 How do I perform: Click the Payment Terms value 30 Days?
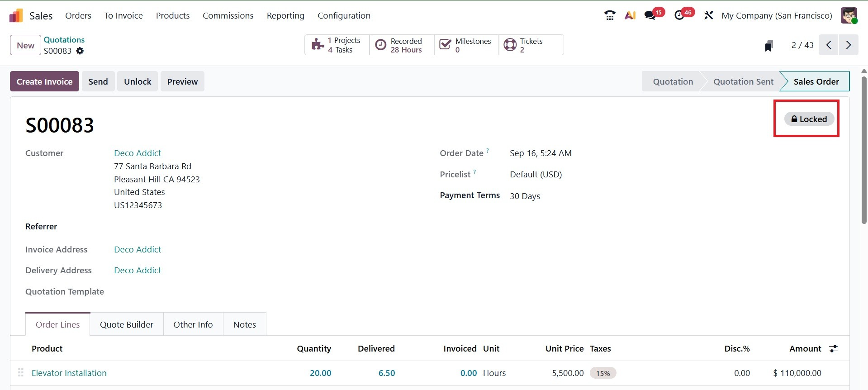[525, 196]
